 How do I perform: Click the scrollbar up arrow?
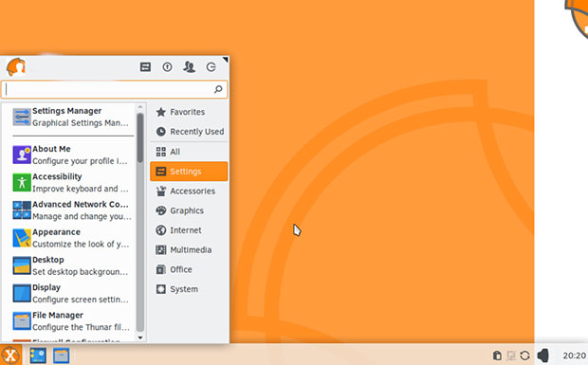click(x=140, y=107)
